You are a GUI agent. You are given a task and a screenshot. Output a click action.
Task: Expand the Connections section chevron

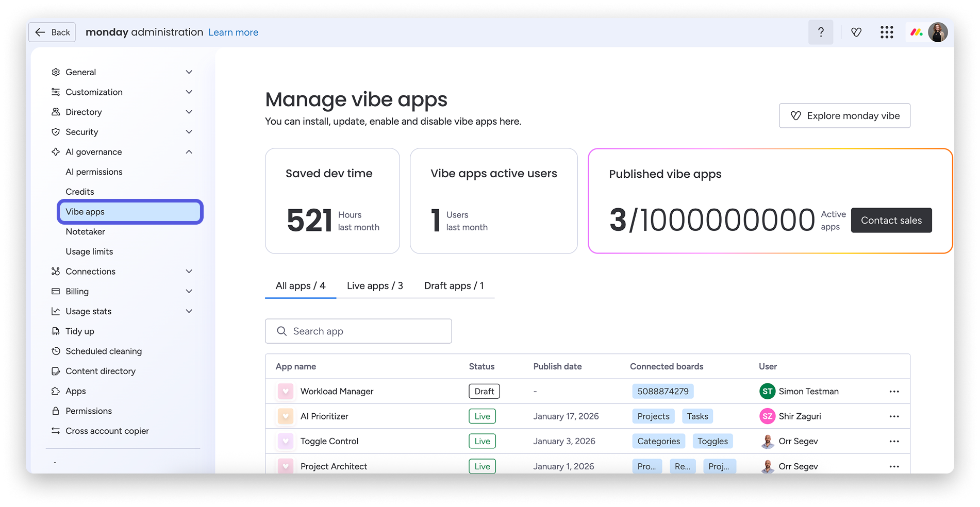coord(189,272)
